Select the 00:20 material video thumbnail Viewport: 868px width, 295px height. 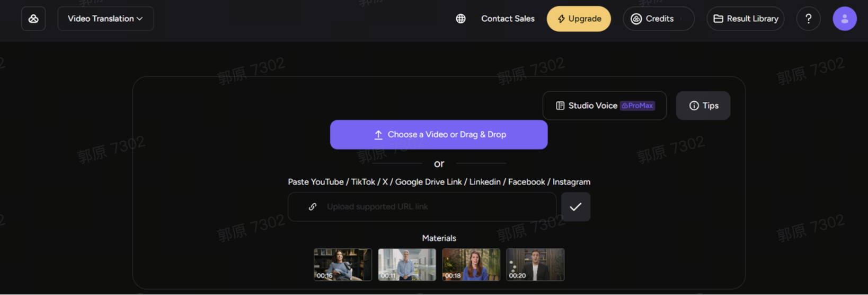click(535, 264)
